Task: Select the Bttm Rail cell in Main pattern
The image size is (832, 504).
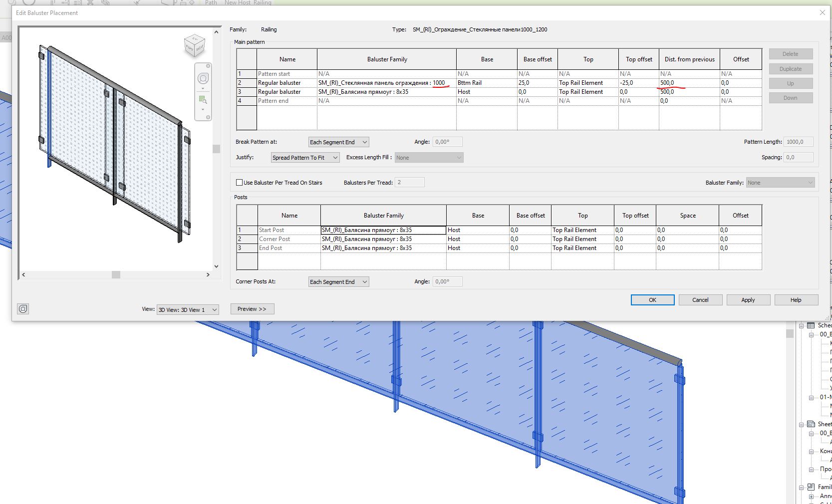Action: point(487,83)
